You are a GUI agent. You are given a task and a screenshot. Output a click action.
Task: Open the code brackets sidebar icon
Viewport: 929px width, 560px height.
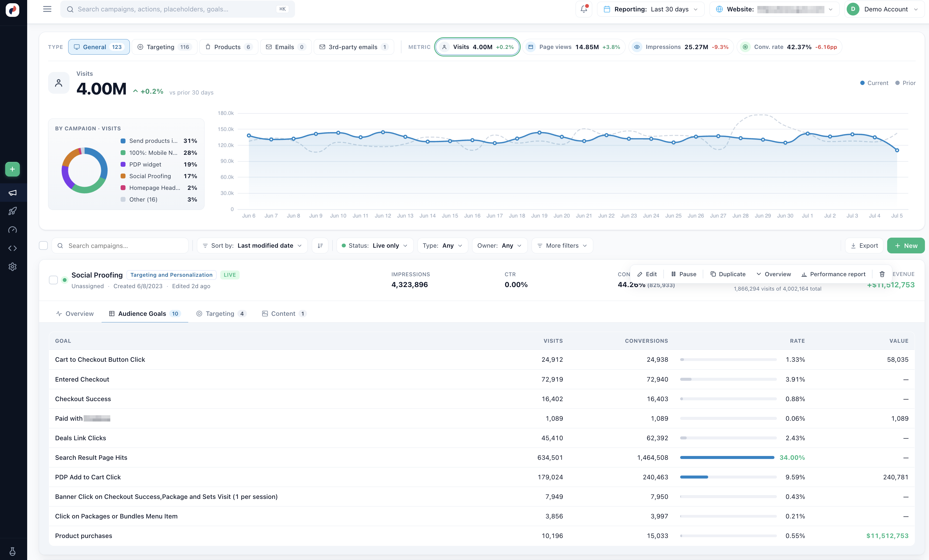click(x=12, y=248)
